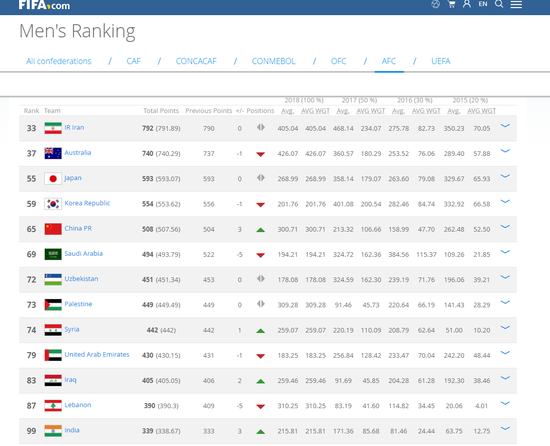Click the Palestine flag icon
Image resolution: width=550 pixels, height=446 pixels.
(53, 305)
